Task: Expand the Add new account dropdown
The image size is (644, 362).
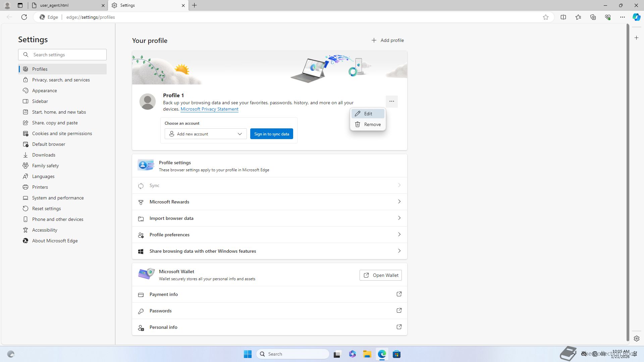Action: point(206,134)
